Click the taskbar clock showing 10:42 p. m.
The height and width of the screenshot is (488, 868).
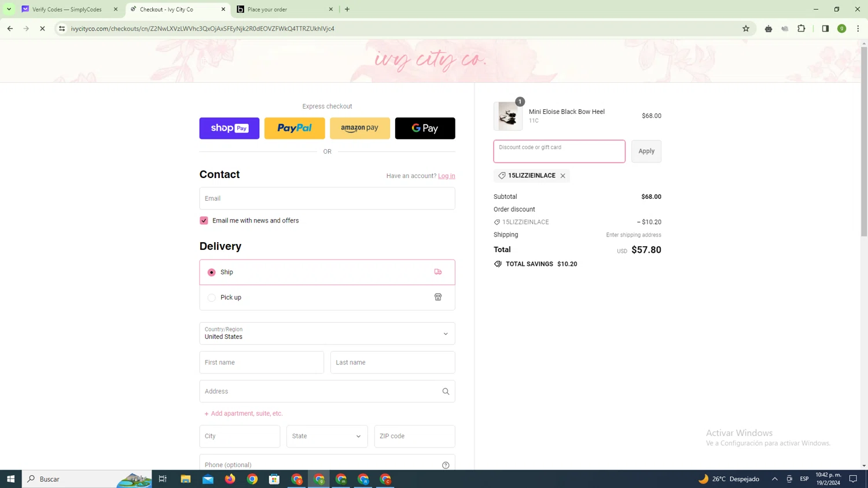click(828, 479)
